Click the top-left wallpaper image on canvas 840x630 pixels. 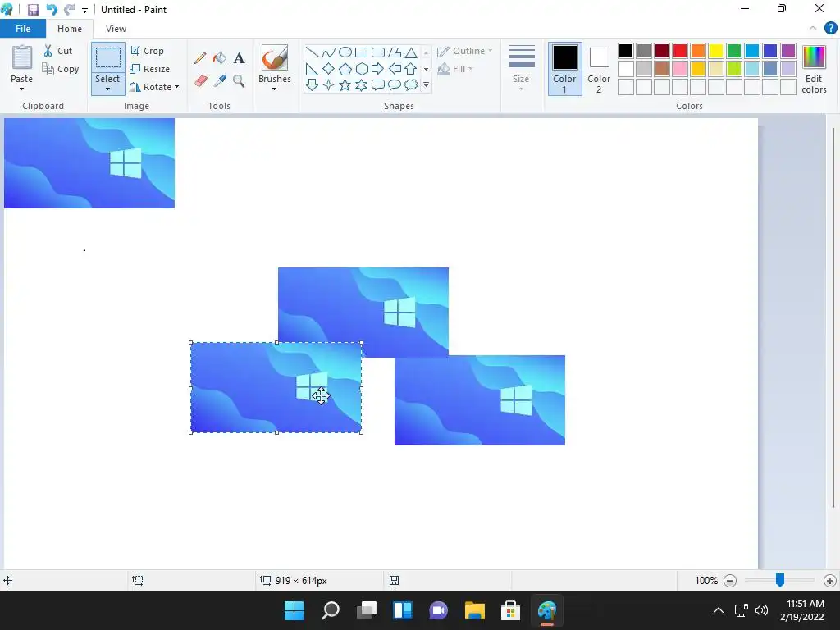pyautogui.click(x=89, y=163)
